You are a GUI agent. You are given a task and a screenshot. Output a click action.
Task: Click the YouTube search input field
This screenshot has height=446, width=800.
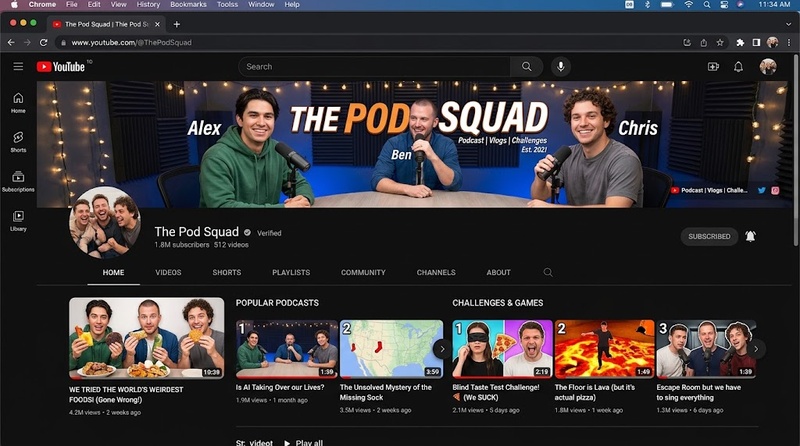coord(375,66)
